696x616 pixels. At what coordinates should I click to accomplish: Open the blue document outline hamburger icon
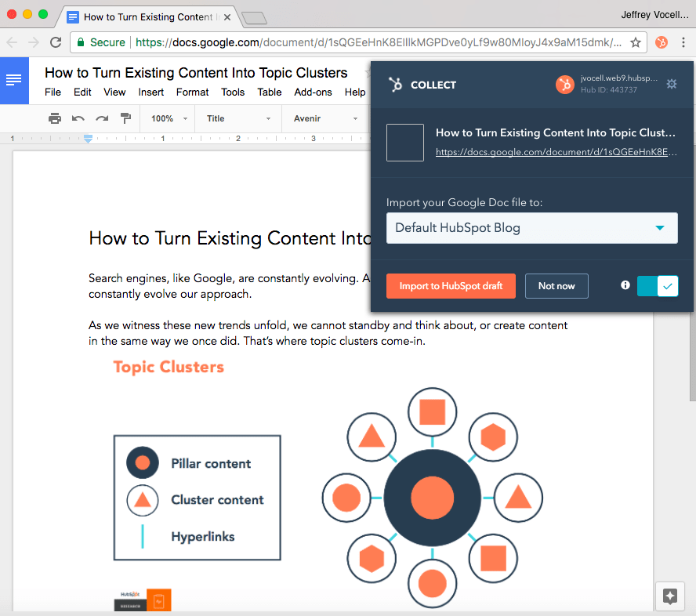point(14,80)
